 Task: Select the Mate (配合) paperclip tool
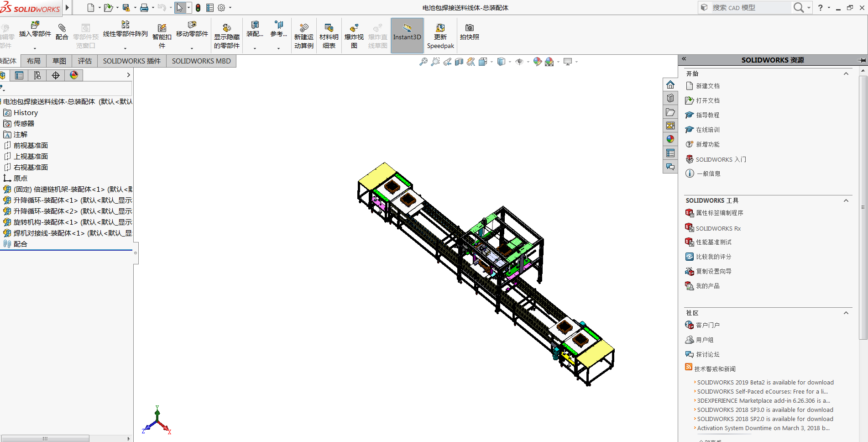pos(62,32)
